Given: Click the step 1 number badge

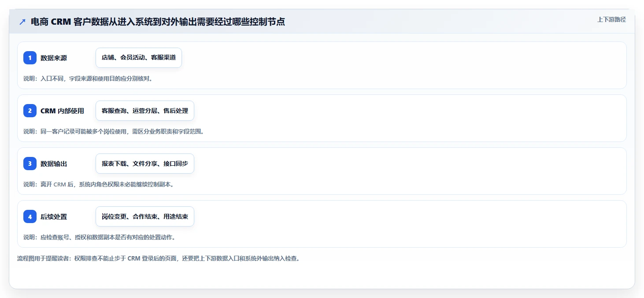Looking at the screenshot, I should (x=30, y=58).
